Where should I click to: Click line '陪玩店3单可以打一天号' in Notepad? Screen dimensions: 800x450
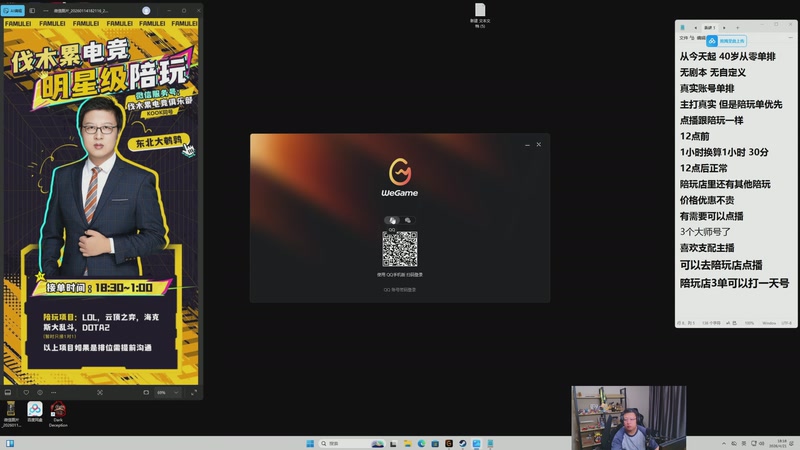click(x=734, y=283)
